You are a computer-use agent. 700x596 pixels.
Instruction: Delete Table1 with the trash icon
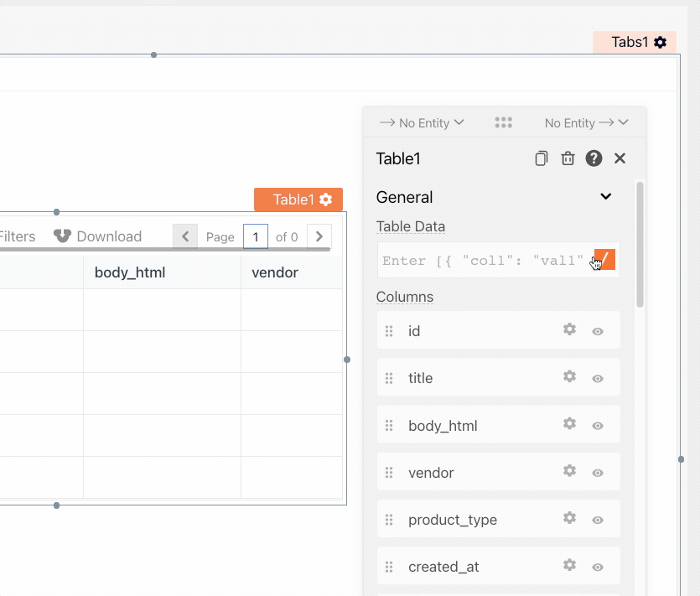(568, 158)
